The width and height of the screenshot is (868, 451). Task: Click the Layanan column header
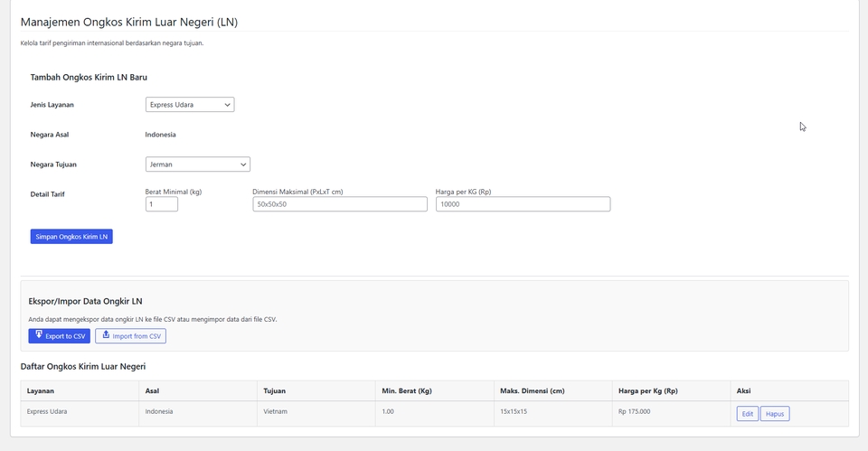click(x=41, y=390)
